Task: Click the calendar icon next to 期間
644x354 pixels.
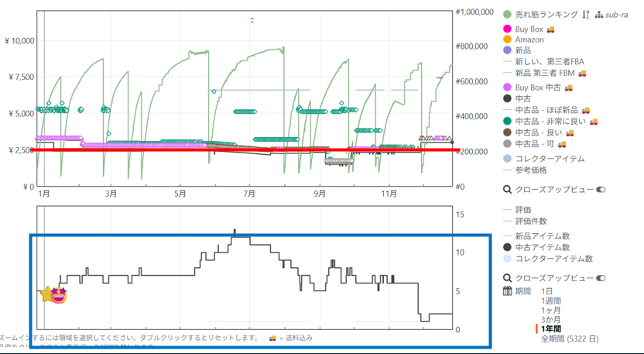Action: coord(508,291)
